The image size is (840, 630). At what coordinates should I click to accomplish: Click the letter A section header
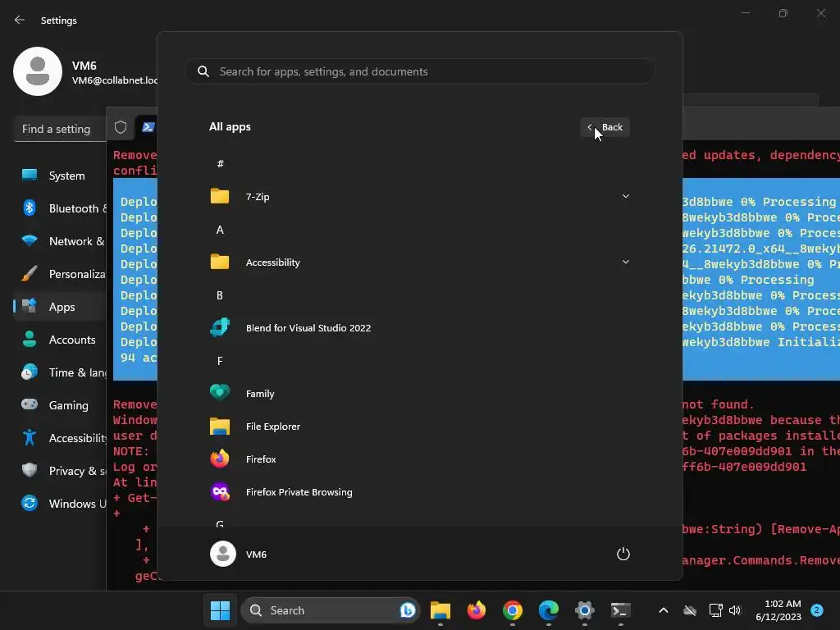(220, 230)
